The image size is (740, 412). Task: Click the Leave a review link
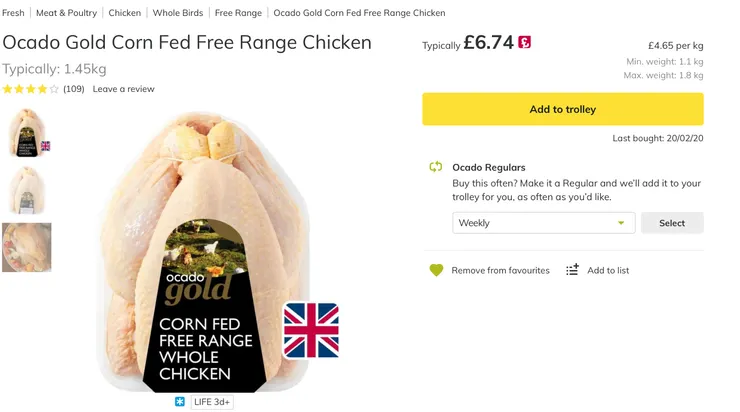(x=124, y=89)
